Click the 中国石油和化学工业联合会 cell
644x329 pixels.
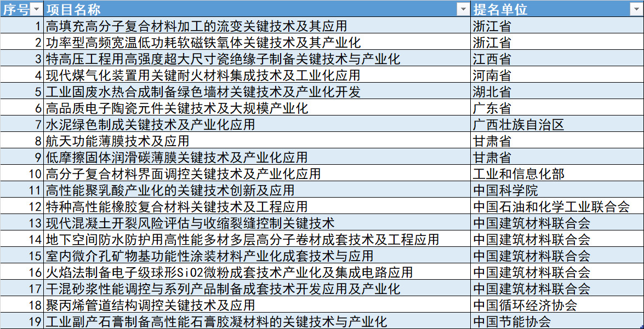tap(551, 206)
